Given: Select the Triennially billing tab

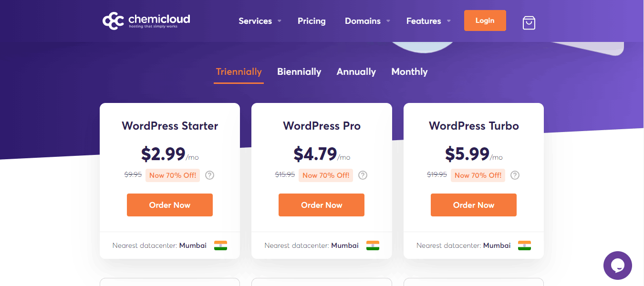Looking at the screenshot, I should tap(239, 72).
